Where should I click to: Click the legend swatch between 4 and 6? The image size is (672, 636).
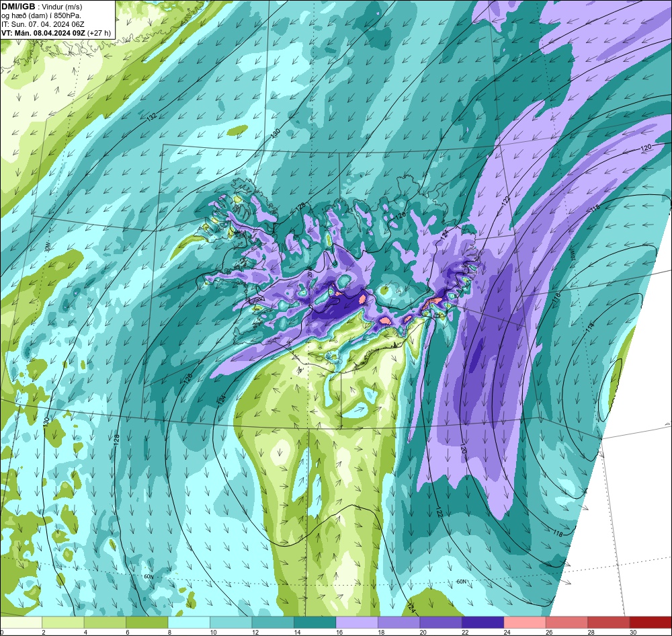[106, 623]
